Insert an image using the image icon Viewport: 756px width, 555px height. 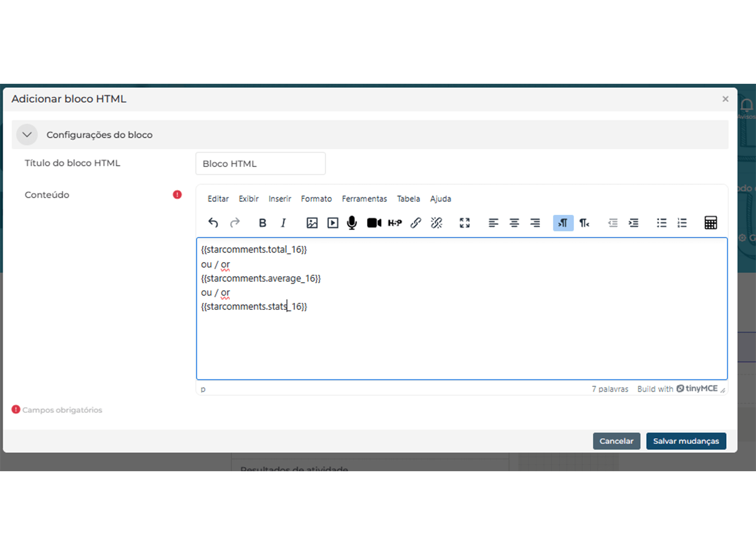tap(312, 223)
